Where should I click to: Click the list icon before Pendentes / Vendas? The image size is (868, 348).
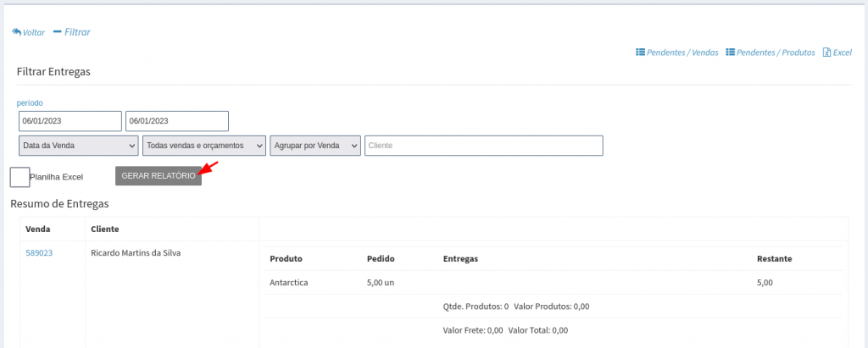(x=640, y=52)
